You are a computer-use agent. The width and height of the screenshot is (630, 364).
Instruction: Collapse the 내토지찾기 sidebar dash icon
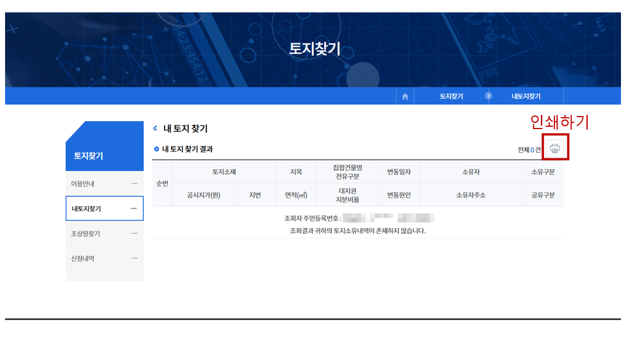click(134, 208)
